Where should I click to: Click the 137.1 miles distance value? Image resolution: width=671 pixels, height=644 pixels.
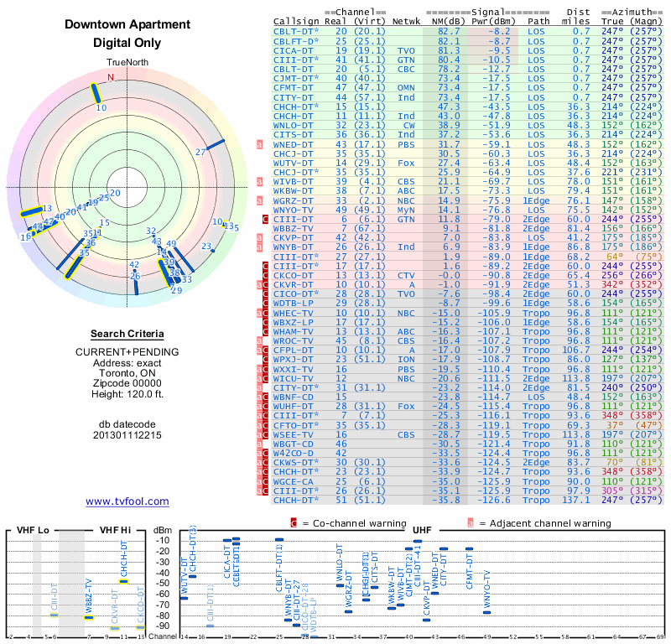pos(576,501)
